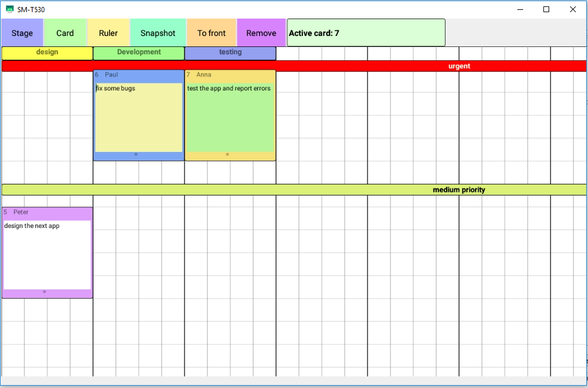This screenshot has height=388, width=588.
Task: Click the card number 5 on Peter's card
Action: pos(6,212)
